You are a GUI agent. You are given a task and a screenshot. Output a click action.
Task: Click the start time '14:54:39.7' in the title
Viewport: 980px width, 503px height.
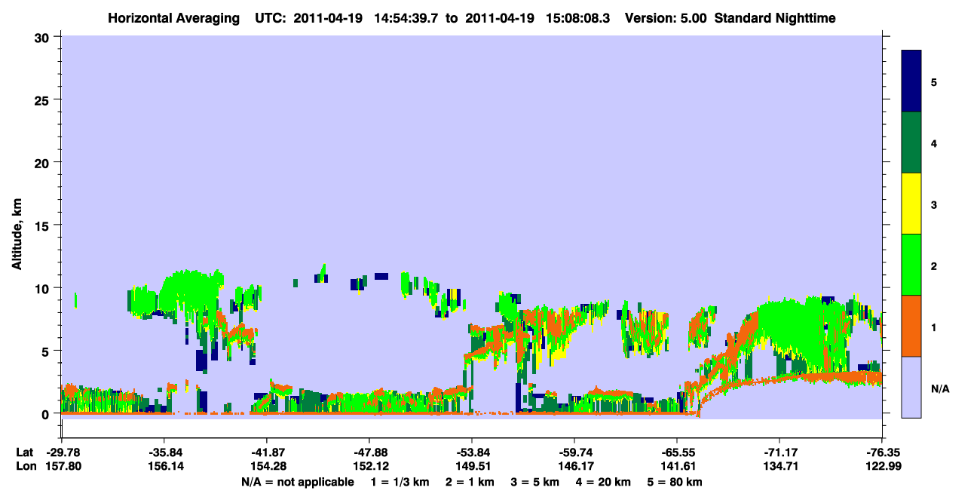408,17
